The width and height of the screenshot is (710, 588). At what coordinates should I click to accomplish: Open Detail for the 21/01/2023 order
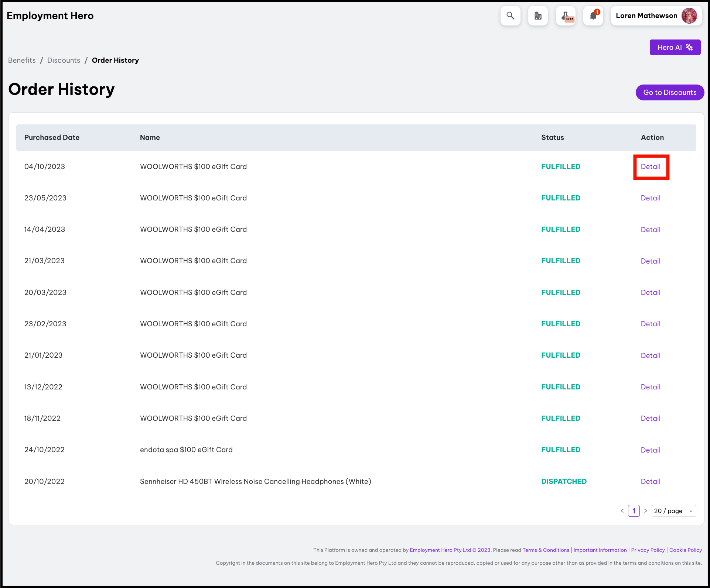[651, 355]
